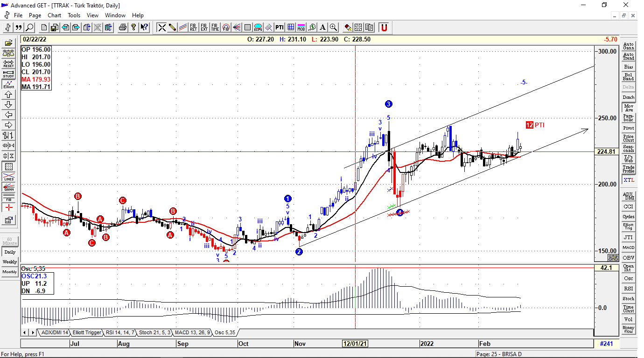This screenshot has width=644, height=358.
Task: Click the Money flow indicator button
Action: (x=629, y=330)
